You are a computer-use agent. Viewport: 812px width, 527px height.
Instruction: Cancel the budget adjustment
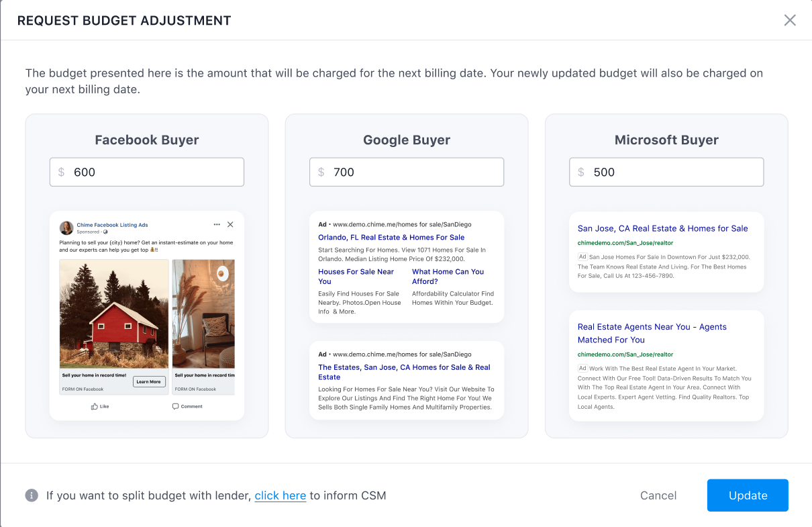pos(658,495)
